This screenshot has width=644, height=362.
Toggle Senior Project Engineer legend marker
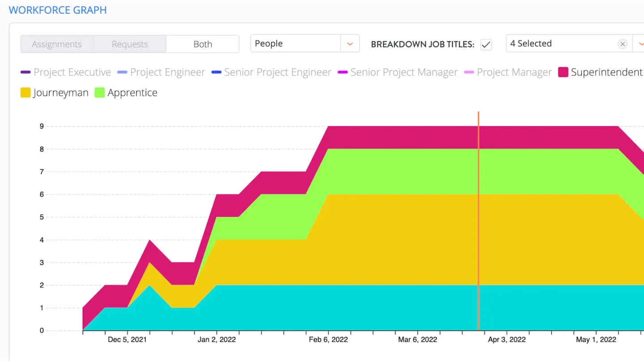tap(216, 72)
